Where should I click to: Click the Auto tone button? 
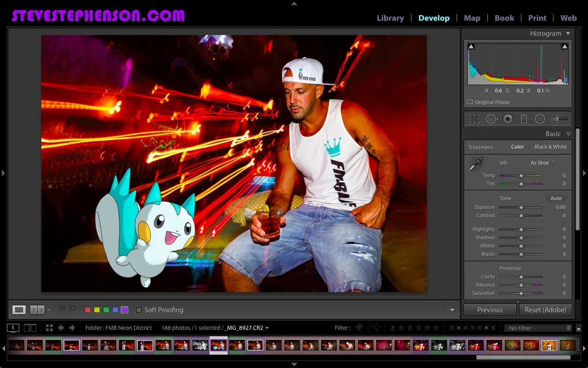556,198
